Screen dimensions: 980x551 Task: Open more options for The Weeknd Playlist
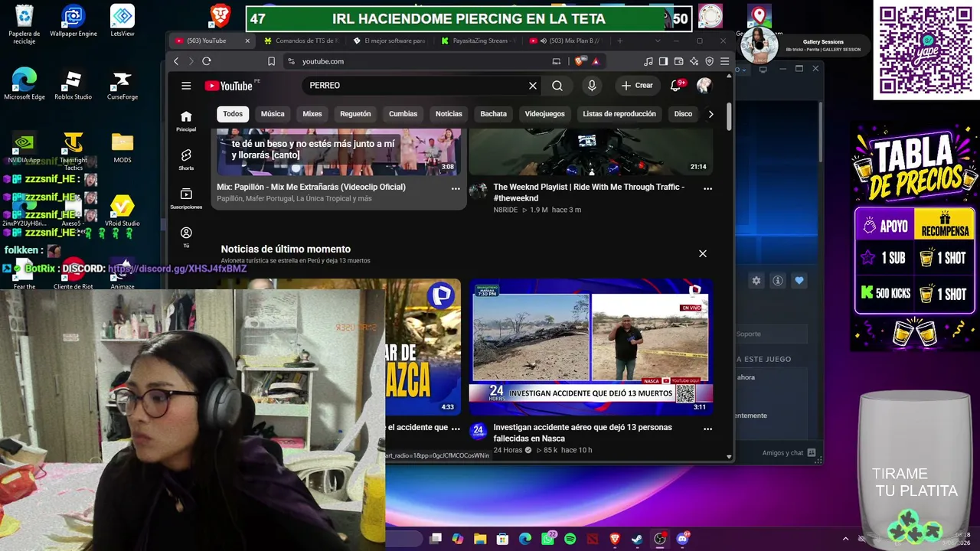coord(707,188)
